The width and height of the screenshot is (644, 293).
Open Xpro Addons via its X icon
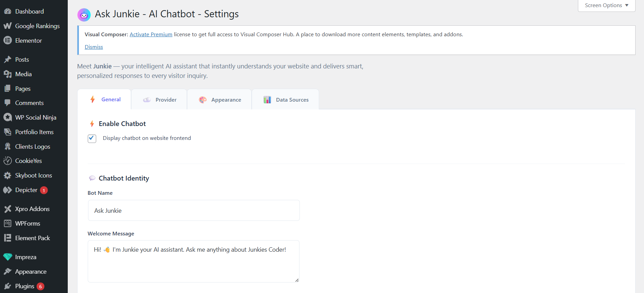[x=7, y=209]
